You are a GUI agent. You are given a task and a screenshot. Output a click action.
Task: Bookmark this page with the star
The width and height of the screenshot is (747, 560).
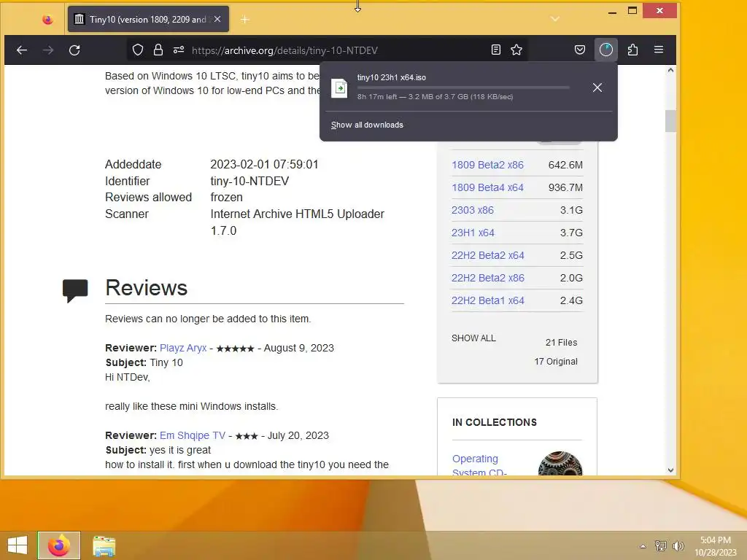(516, 50)
